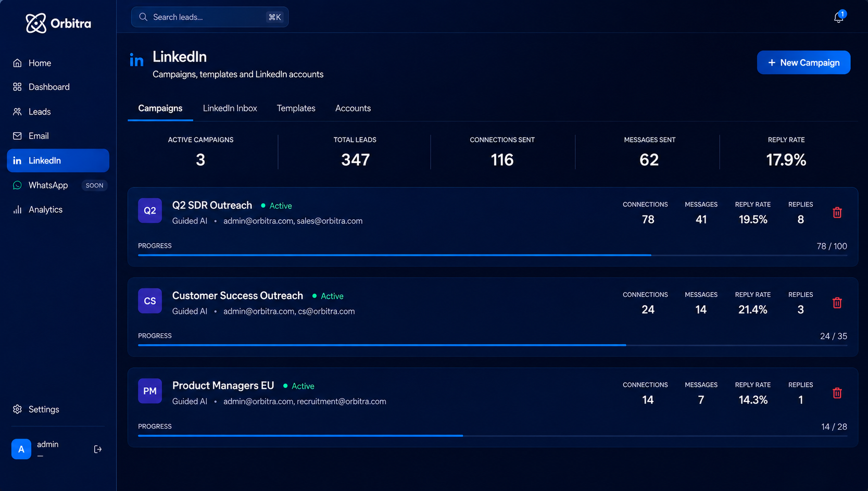Click the 21.4% reply rate value

tap(753, 309)
